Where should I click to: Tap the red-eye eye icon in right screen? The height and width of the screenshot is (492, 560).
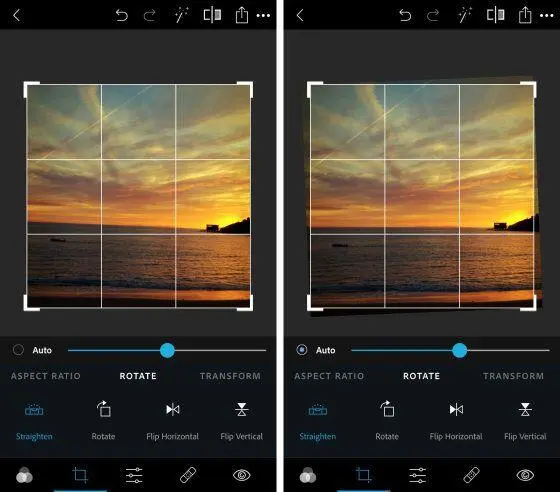click(525, 475)
